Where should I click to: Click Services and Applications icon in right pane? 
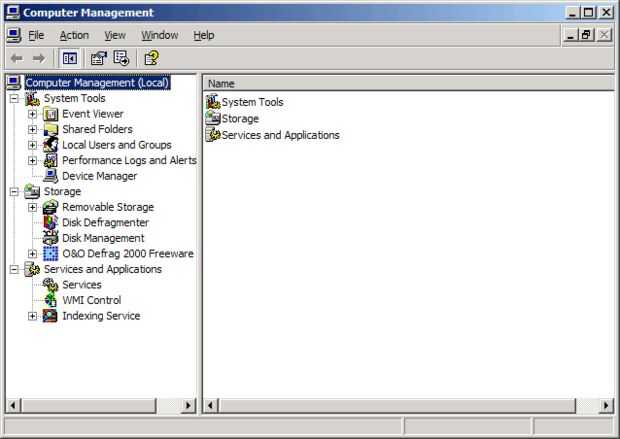213,135
